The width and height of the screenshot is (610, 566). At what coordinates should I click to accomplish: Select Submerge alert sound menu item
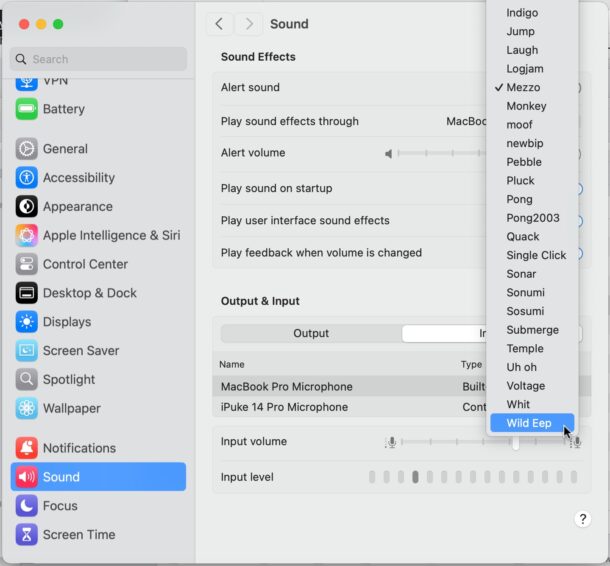(532, 330)
